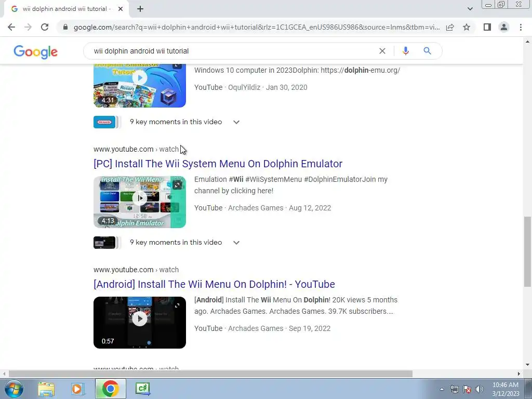Click the vertical scrollbar thumb
This screenshot has height=399, width=532.
[528, 251]
